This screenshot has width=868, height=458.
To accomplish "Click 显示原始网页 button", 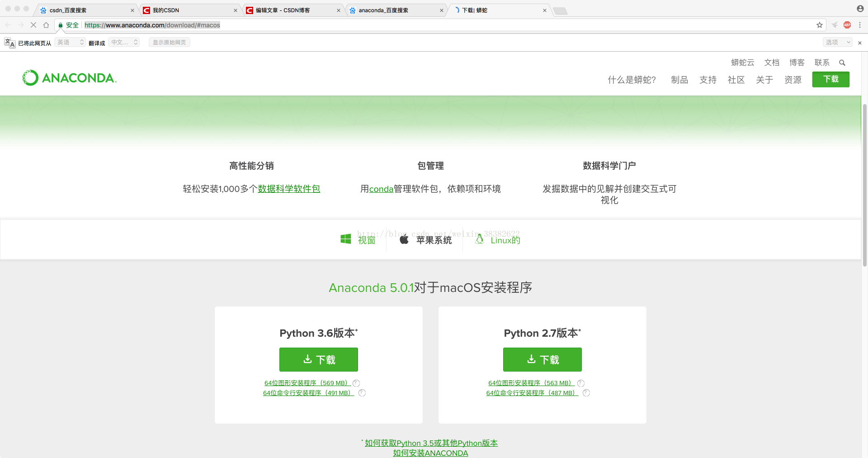I will (169, 42).
